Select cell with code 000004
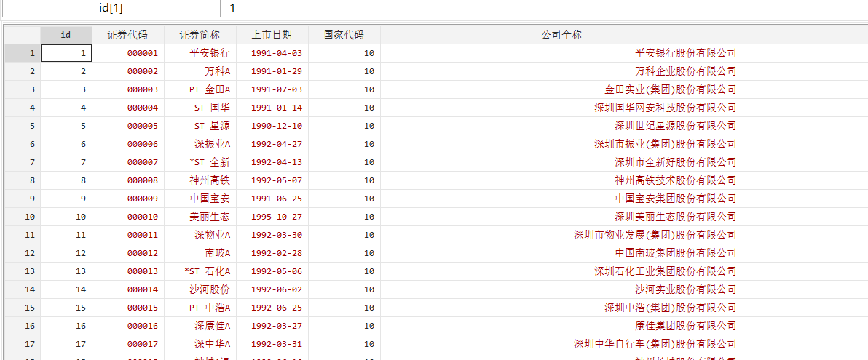The image size is (868, 360). tap(128, 108)
